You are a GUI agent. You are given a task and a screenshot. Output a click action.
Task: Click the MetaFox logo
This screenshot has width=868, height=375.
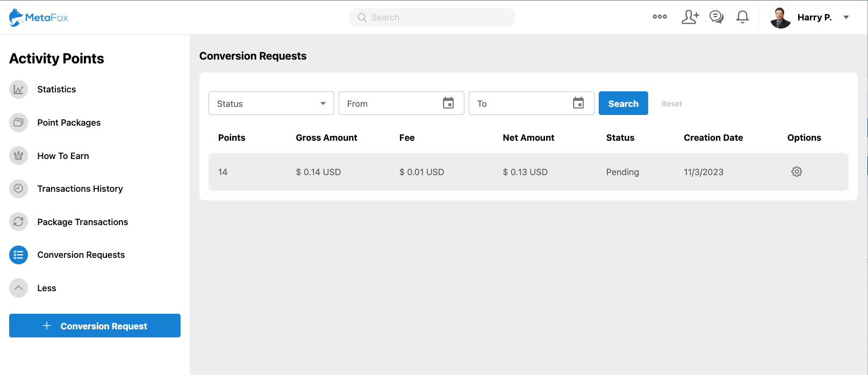[x=39, y=18]
